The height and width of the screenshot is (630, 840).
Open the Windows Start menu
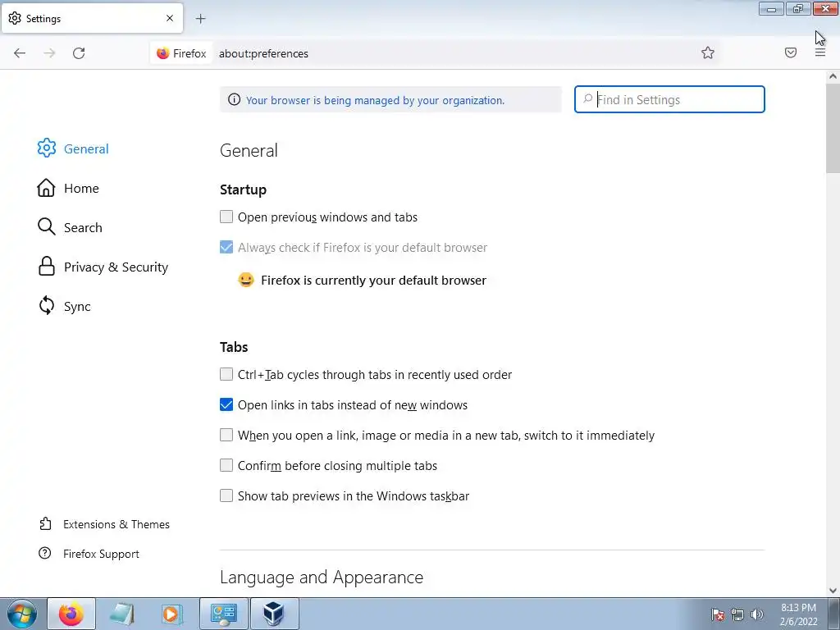[22, 614]
